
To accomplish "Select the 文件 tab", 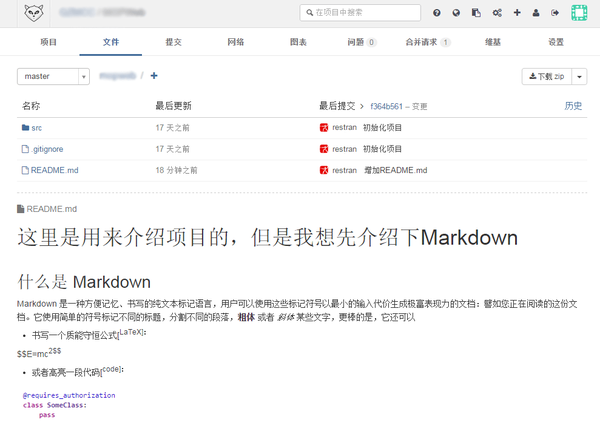I will [111, 42].
